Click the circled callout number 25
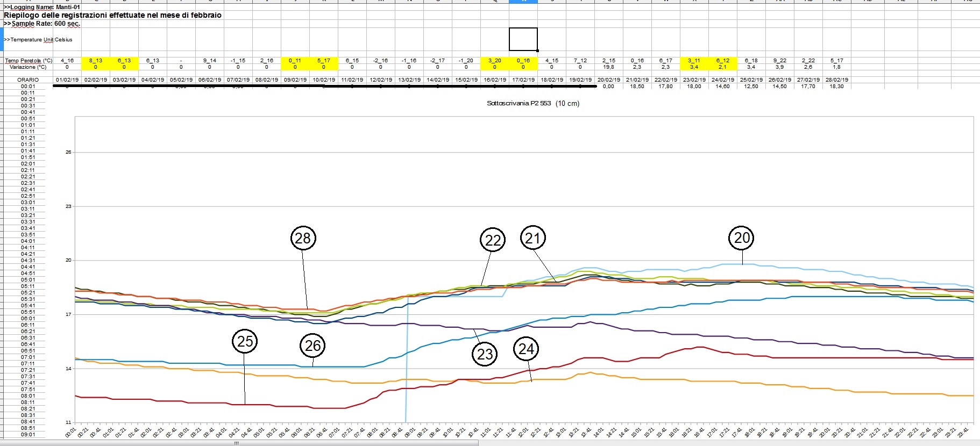Image resolution: width=980 pixels, height=446 pixels. pos(245,341)
